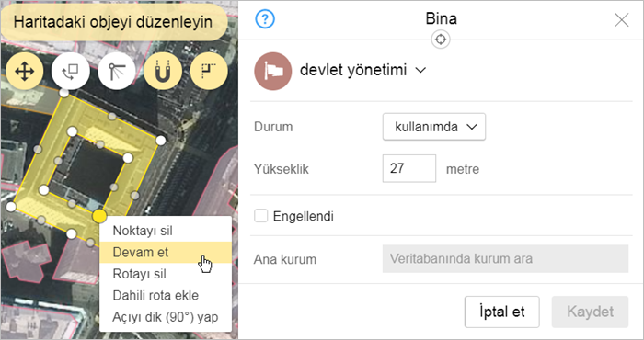
Task: Open the Durum kullanımda dropdown
Action: click(434, 127)
